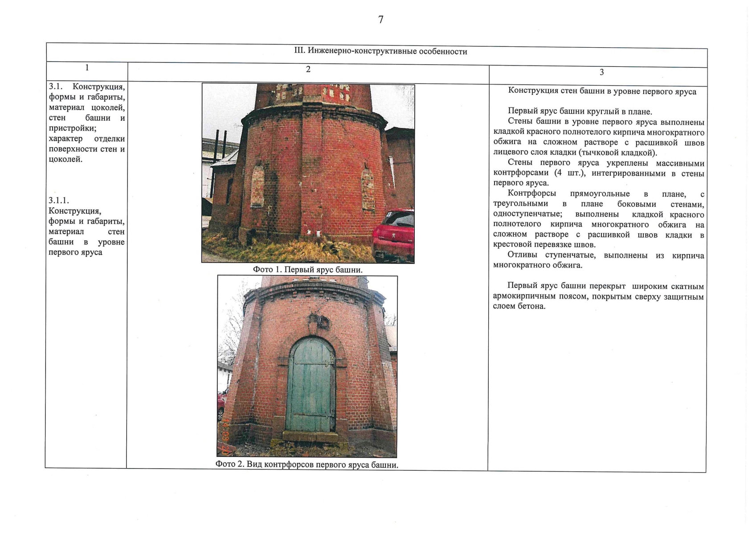756x535 pixels.
Task: Click paragraph '3.1. Конструкция, формы и габариты'
Action: 87,123
